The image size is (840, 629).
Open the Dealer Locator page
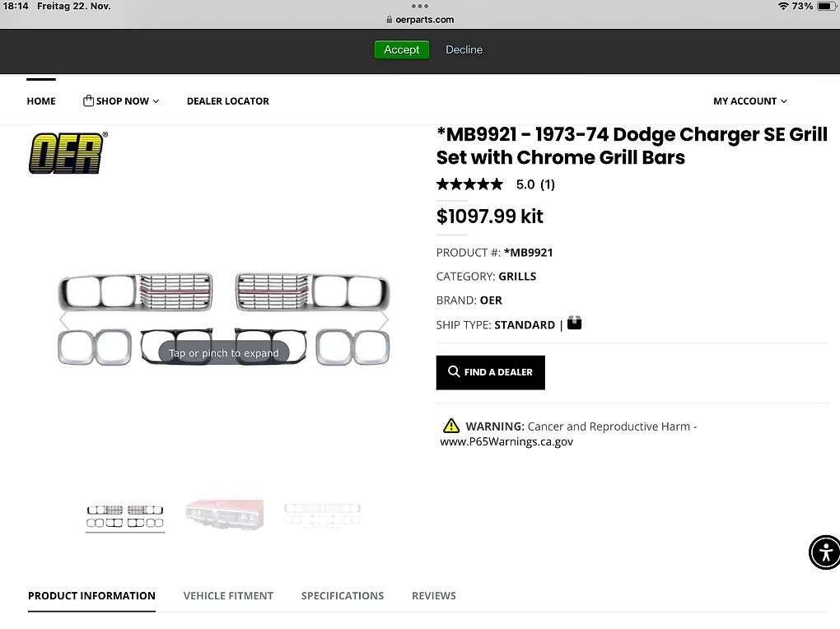[x=228, y=101]
